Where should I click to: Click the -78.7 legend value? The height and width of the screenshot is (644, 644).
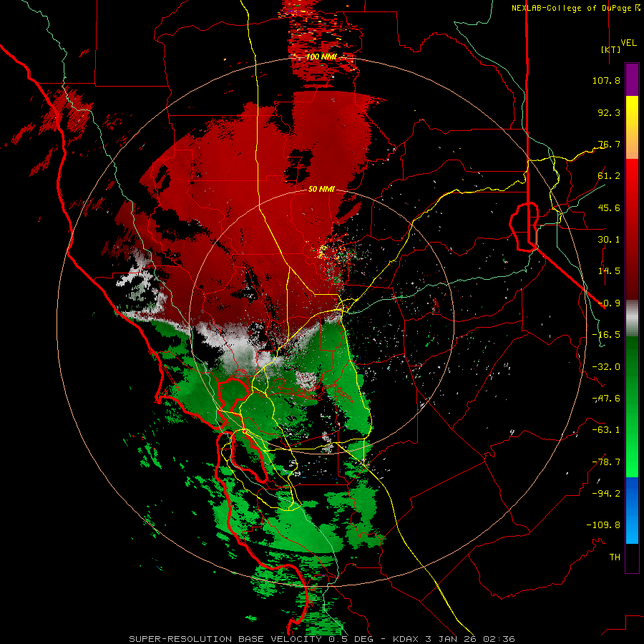[606, 462]
